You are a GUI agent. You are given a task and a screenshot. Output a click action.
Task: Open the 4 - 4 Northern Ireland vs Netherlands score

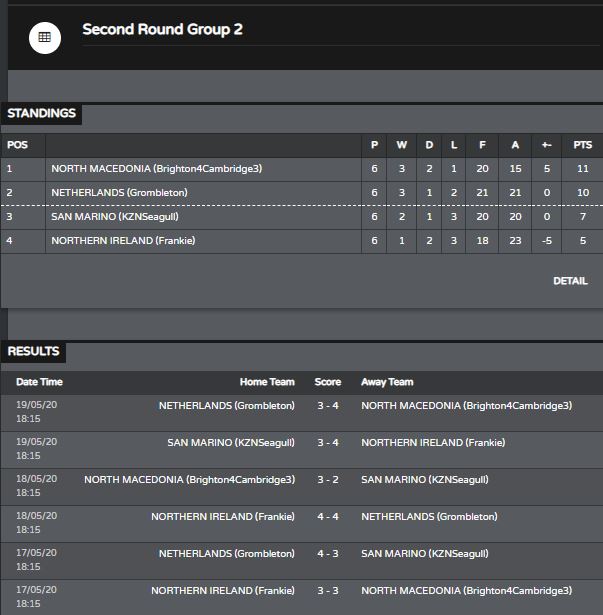[x=328, y=517]
